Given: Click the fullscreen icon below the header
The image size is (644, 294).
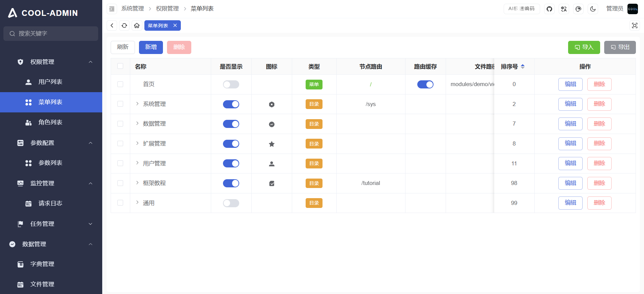Looking at the screenshot, I should pos(634,26).
